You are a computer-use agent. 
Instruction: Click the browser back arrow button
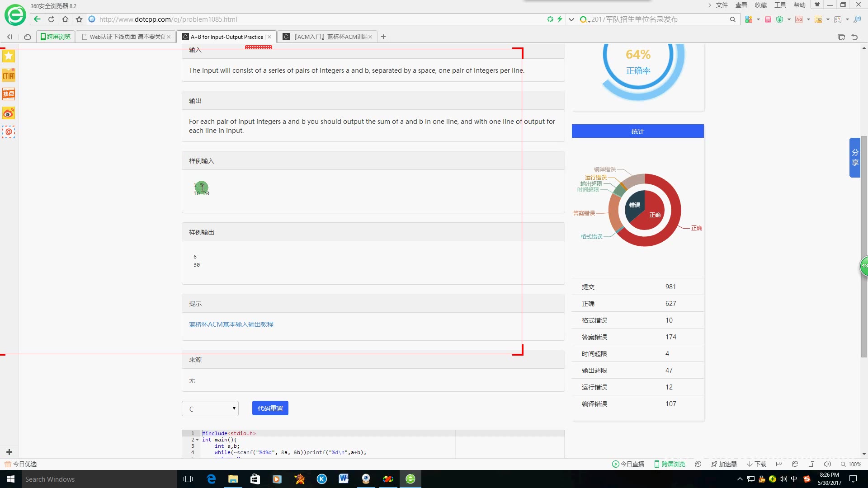pyautogui.click(x=37, y=19)
